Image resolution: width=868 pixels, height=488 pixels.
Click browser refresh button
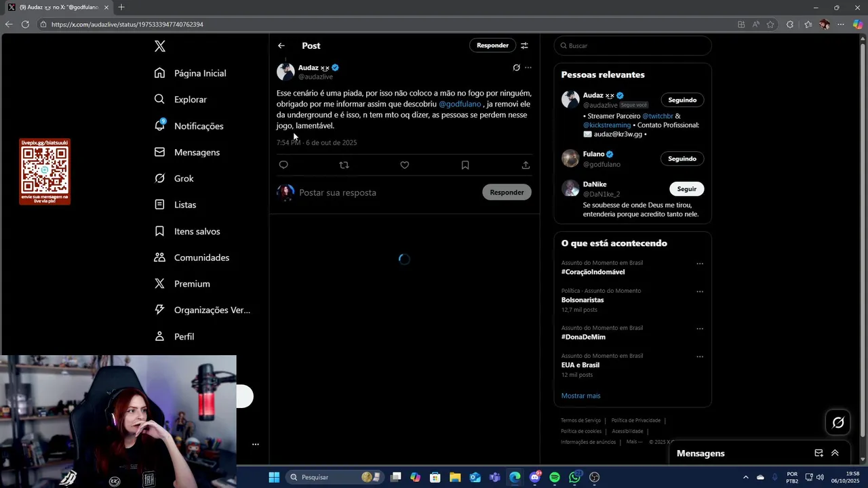[25, 24]
